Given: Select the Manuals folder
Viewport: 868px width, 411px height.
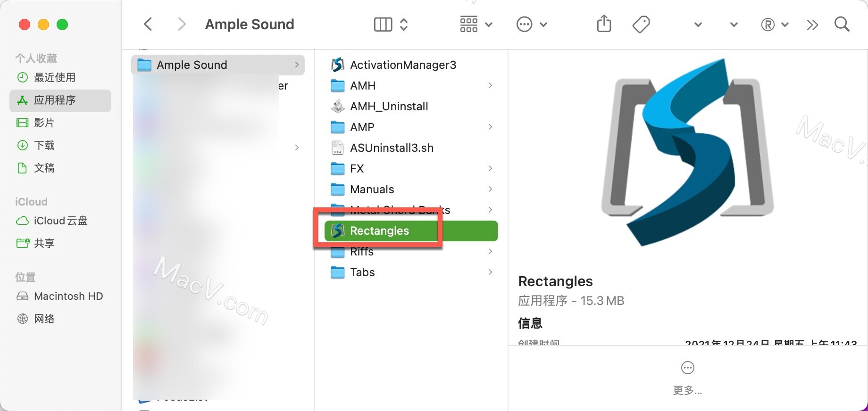Looking at the screenshot, I should [x=410, y=189].
